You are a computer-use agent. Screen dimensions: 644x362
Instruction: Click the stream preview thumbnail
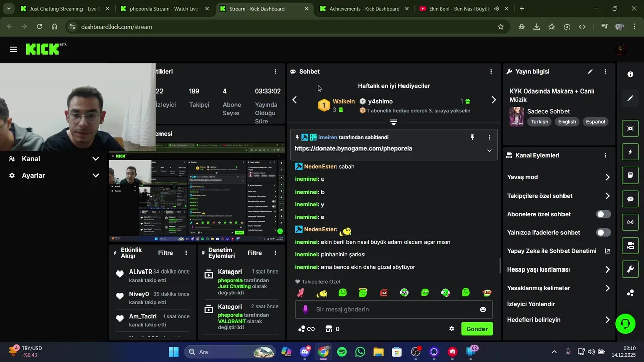coord(197,193)
